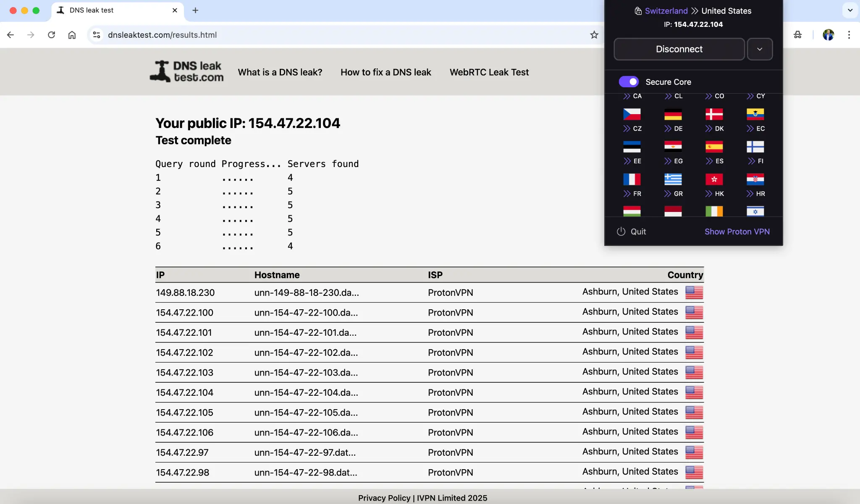Select the Germany server flag

pyautogui.click(x=673, y=114)
